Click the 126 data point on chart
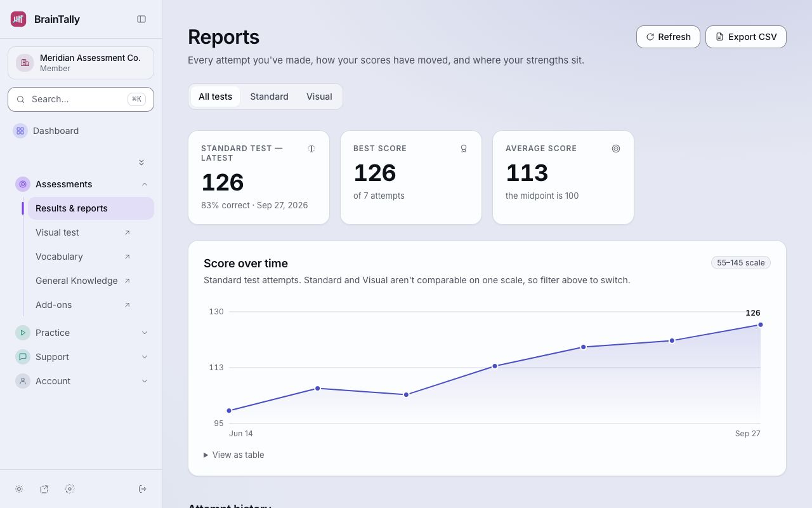812x508 pixels. click(x=761, y=324)
